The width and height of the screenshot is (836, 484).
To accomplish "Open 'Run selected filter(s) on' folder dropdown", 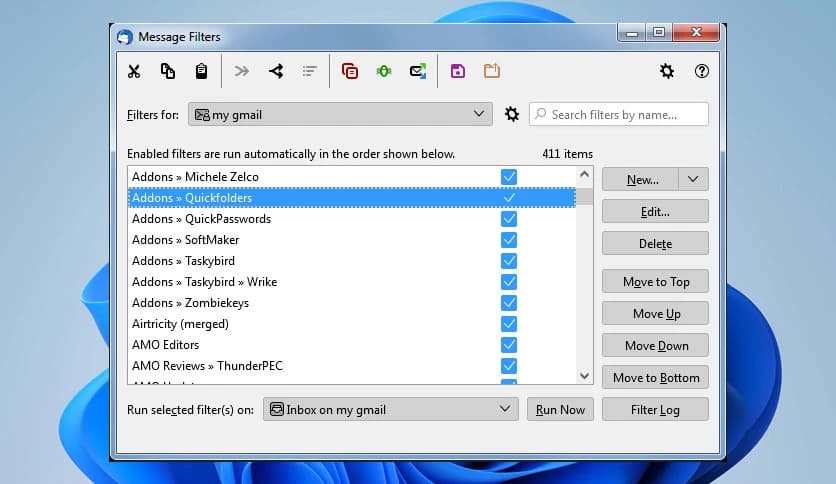I will (x=390, y=409).
